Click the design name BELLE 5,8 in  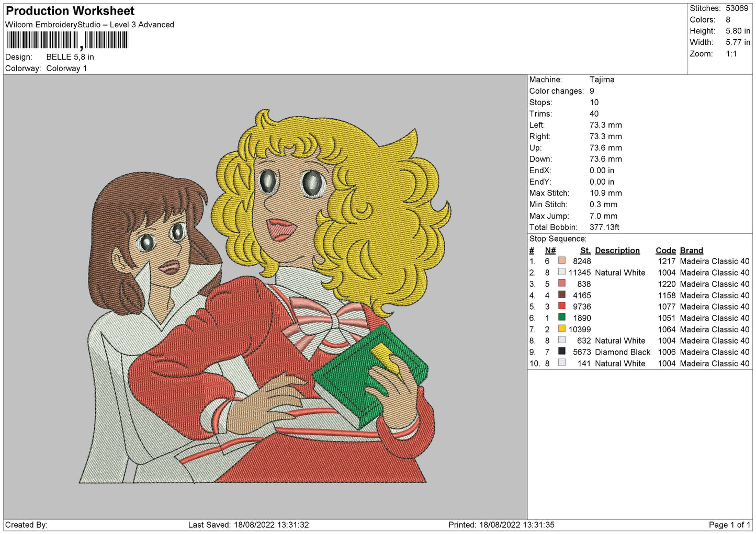70,57
